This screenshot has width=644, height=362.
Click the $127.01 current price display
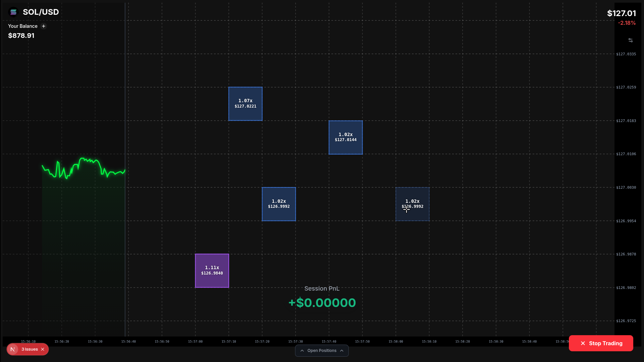[621, 13]
